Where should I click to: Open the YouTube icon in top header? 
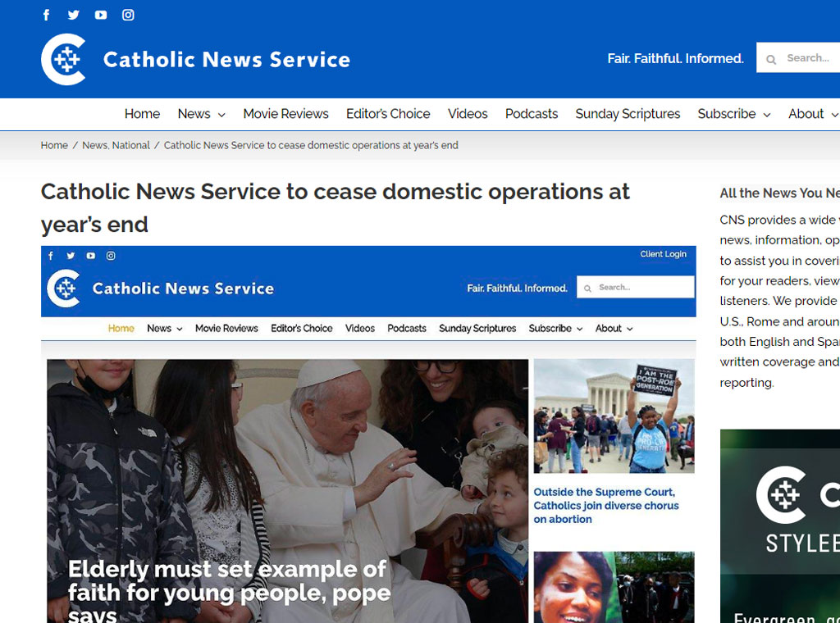(x=101, y=15)
